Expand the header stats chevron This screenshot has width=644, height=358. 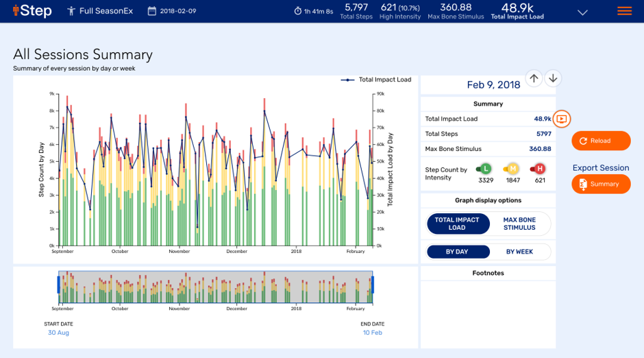[x=582, y=12]
